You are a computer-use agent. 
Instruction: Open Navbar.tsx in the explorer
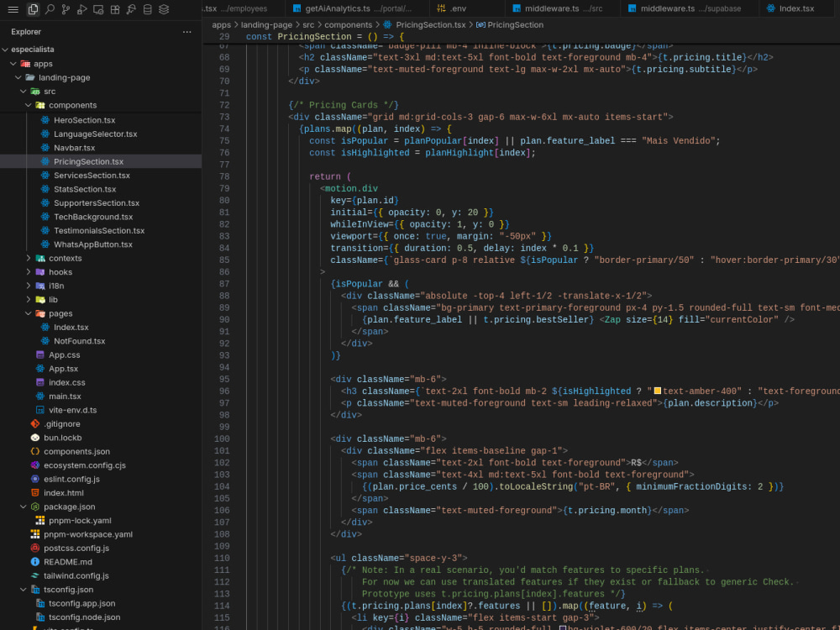pyautogui.click(x=74, y=148)
